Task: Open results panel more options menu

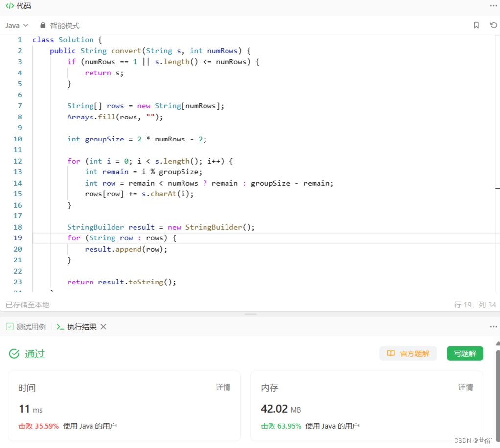Action: (493, 327)
